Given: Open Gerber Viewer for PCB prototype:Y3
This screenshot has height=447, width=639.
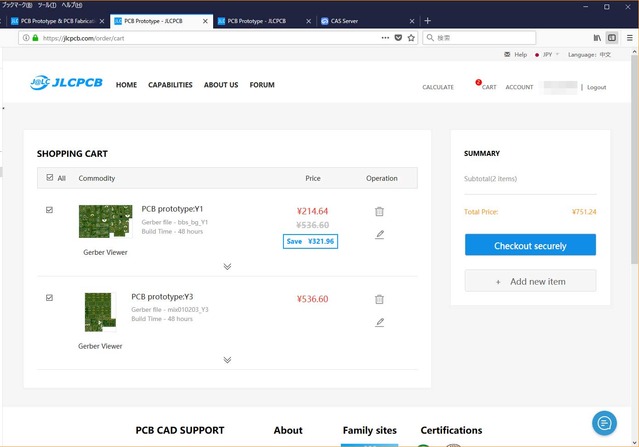Looking at the screenshot, I should (x=100, y=346).
